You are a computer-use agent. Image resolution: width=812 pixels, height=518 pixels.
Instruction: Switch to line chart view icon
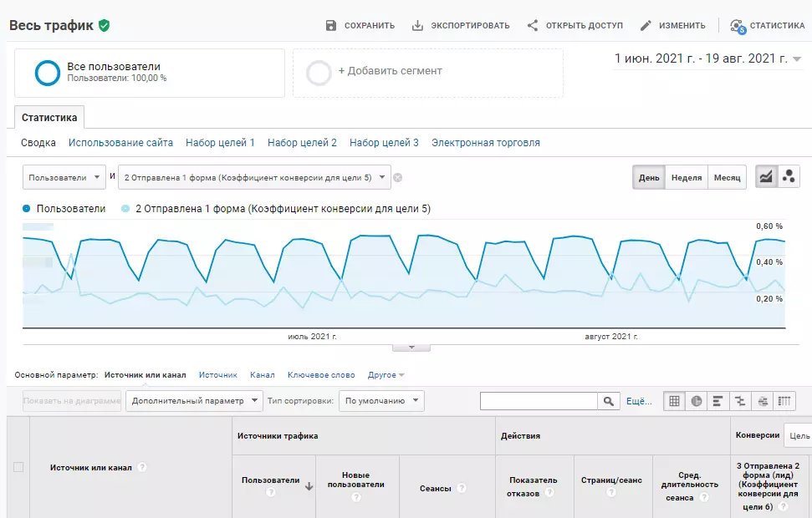[766, 177]
